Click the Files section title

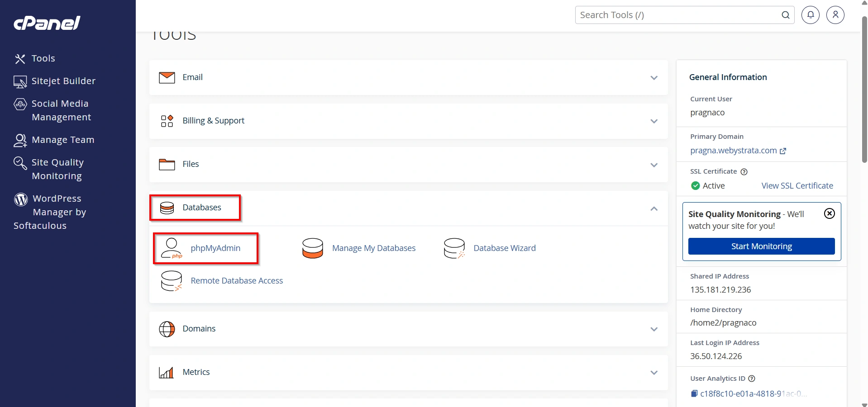coord(191,164)
